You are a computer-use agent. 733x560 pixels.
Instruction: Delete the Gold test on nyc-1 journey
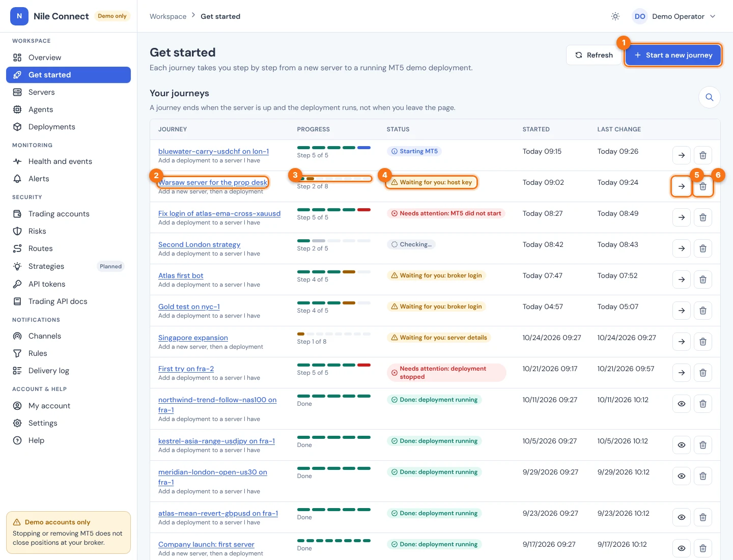703,311
